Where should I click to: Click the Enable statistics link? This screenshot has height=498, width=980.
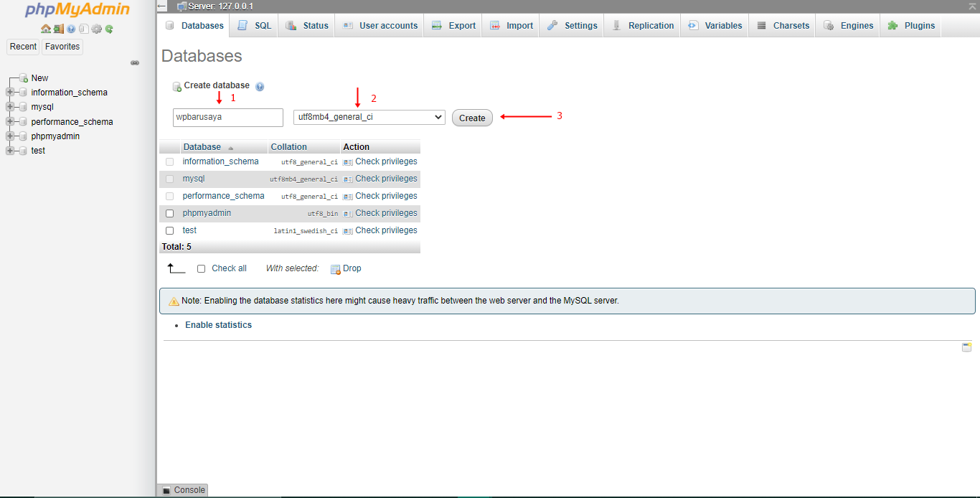point(218,325)
